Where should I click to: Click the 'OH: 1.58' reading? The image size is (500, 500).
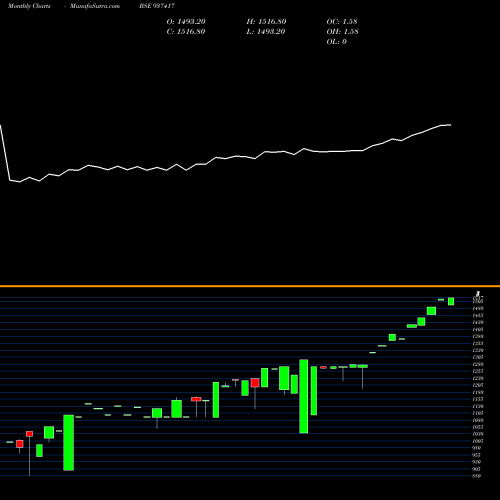coord(342,32)
